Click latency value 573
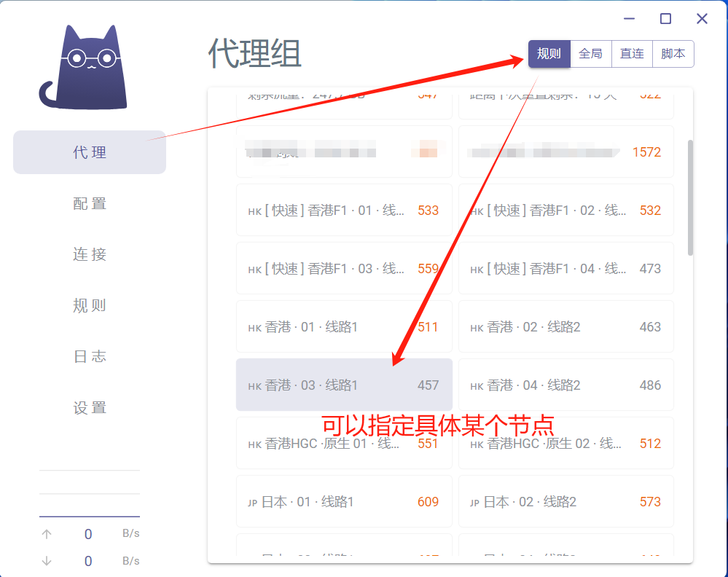The image size is (728, 577). tap(650, 501)
